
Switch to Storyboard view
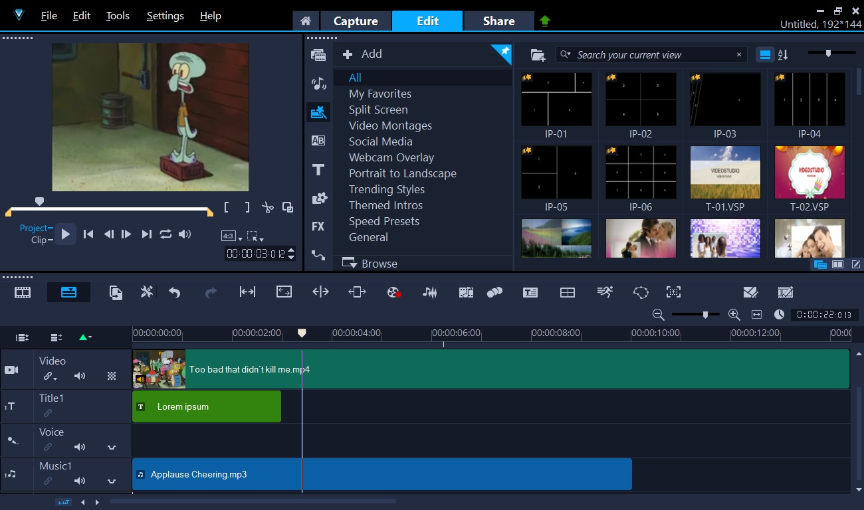tap(23, 292)
